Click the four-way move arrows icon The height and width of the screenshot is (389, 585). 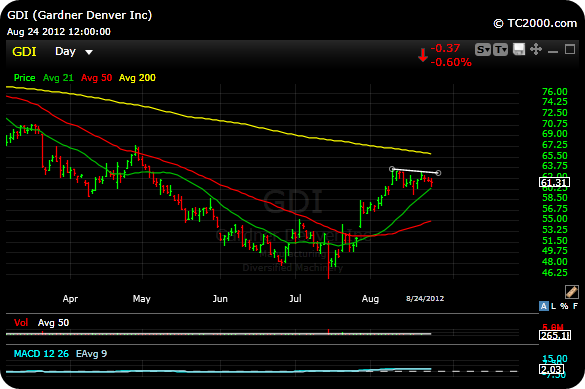tap(536, 49)
